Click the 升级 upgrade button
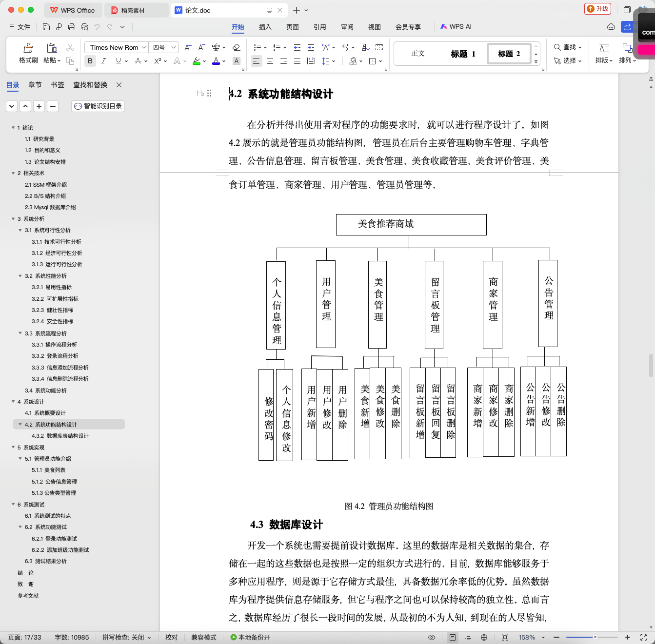Image resolution: width=655 pixels, height=644 pixels. [598, 9]
